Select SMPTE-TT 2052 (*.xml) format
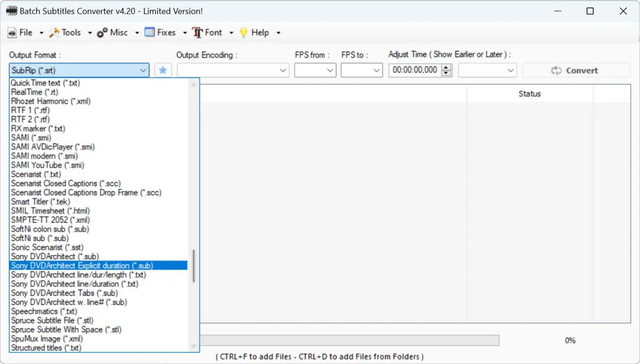640x364 pixels. coord(98,220)
